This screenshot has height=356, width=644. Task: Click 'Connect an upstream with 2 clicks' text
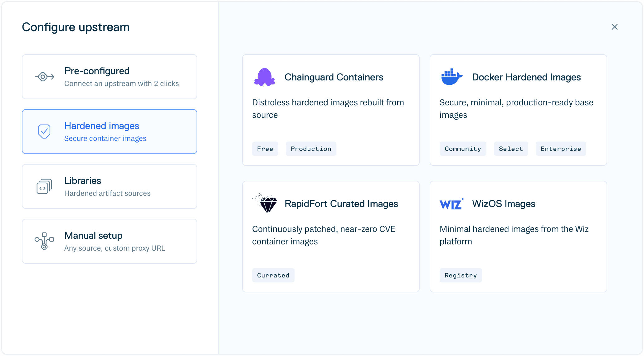pyautogui.click(x=122, y=84)
